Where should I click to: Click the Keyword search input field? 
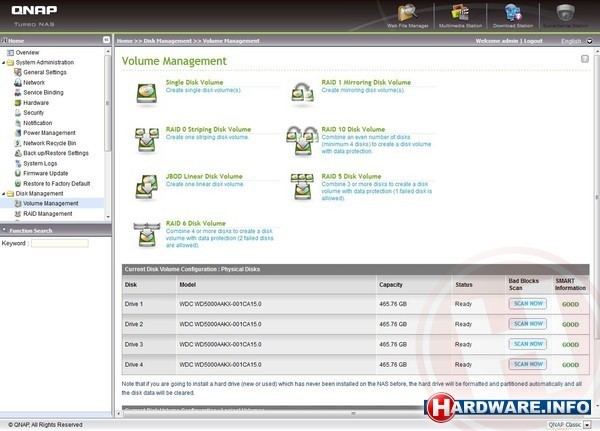point(60,243)
